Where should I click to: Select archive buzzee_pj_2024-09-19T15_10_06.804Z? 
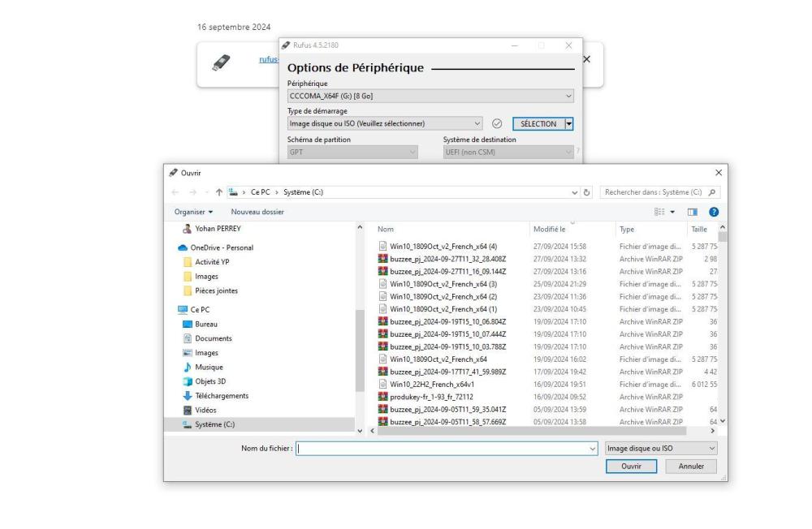tap(448, 322)
